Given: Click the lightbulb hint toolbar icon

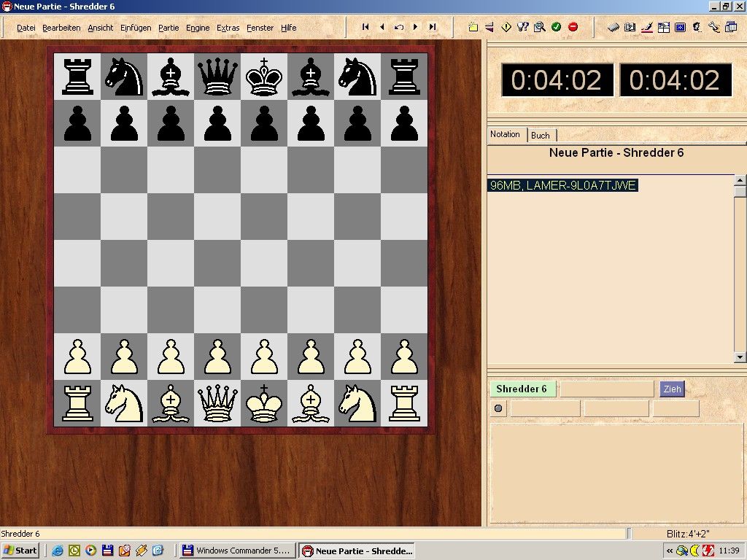Looking at the screenshot, I should [522, 27].
